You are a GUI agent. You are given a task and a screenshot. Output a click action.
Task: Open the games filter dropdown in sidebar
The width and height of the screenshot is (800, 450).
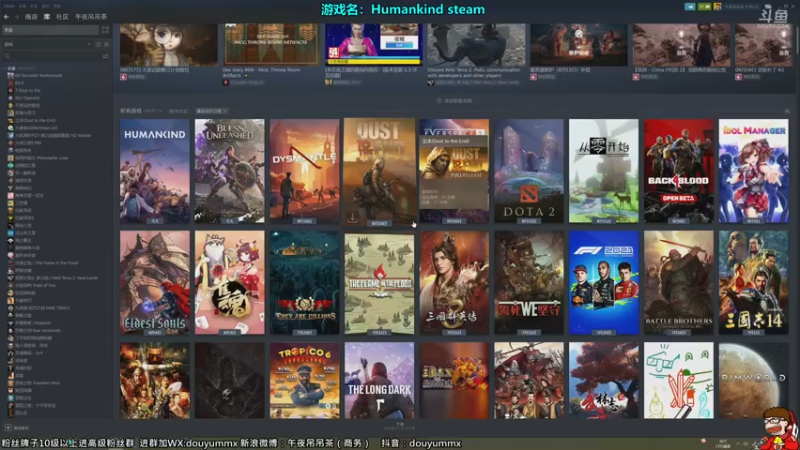[x=47, y=44]
